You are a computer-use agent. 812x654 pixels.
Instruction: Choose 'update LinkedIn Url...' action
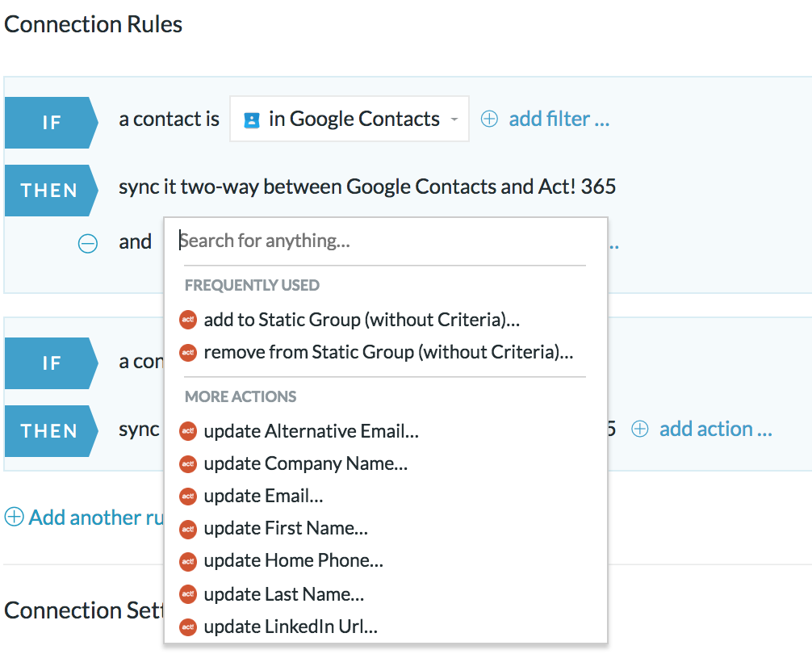tap(291, 627)
